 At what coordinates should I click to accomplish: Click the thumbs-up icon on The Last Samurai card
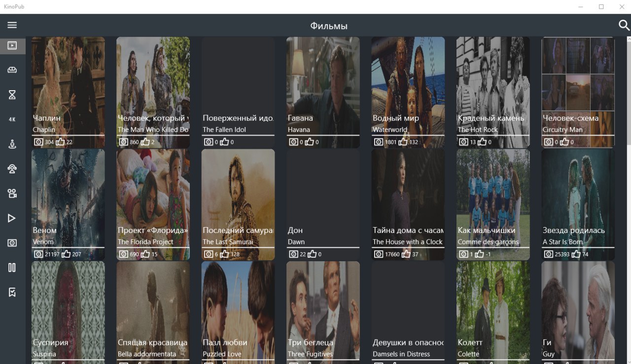[x=224, y=254]
